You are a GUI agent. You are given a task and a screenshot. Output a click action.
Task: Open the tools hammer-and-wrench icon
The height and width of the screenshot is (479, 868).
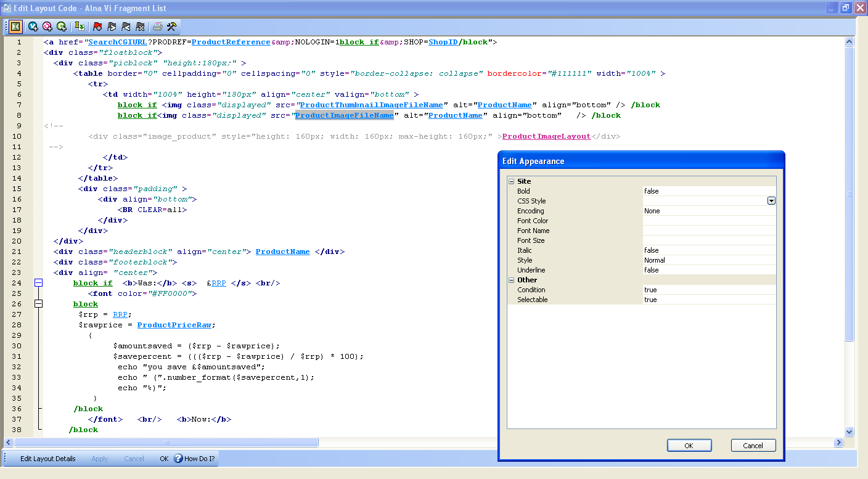172,27
